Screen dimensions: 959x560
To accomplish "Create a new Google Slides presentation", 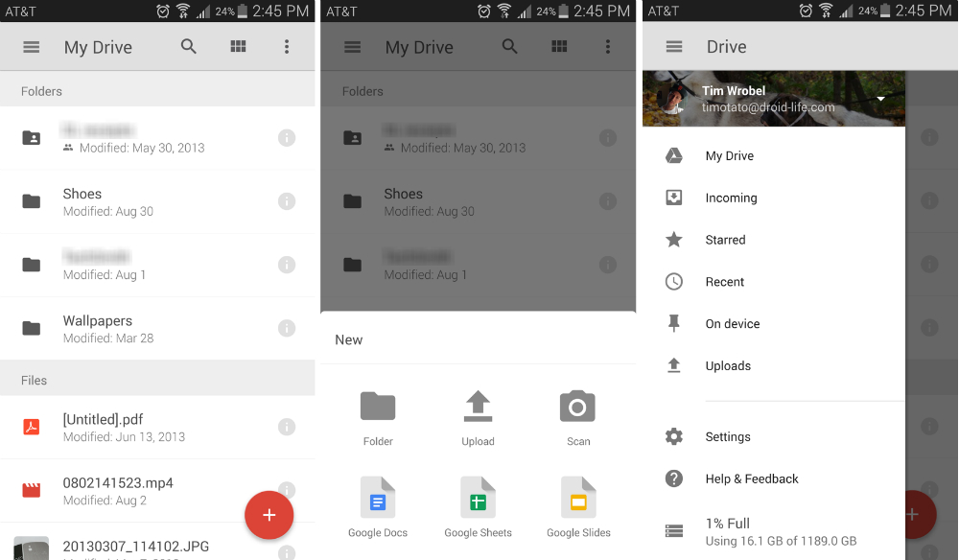I will 578,499.
